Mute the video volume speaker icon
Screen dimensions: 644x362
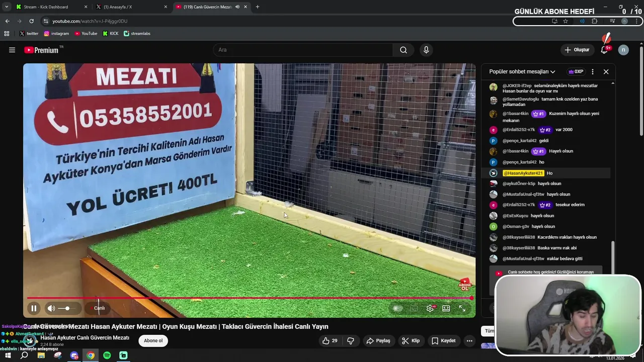pyautogui.click(x=51, y=308)
